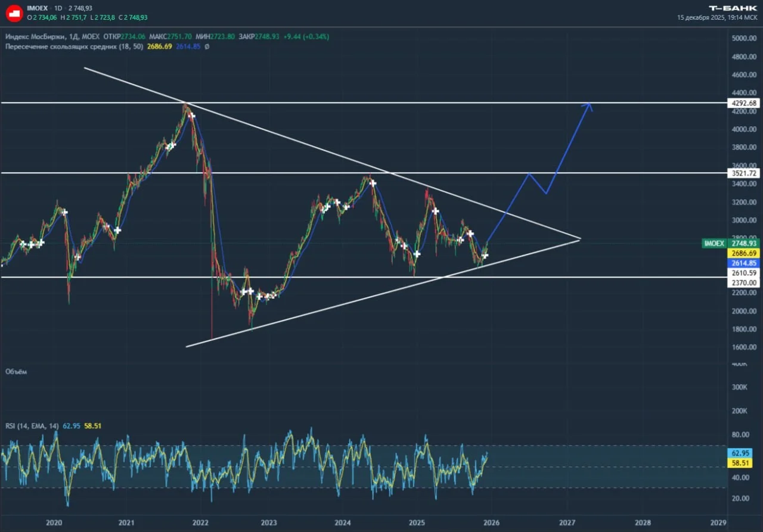Click the 200K volume axis label
Image resolution: width=763 pixels, height=532 pixels.
click(739, 411)
